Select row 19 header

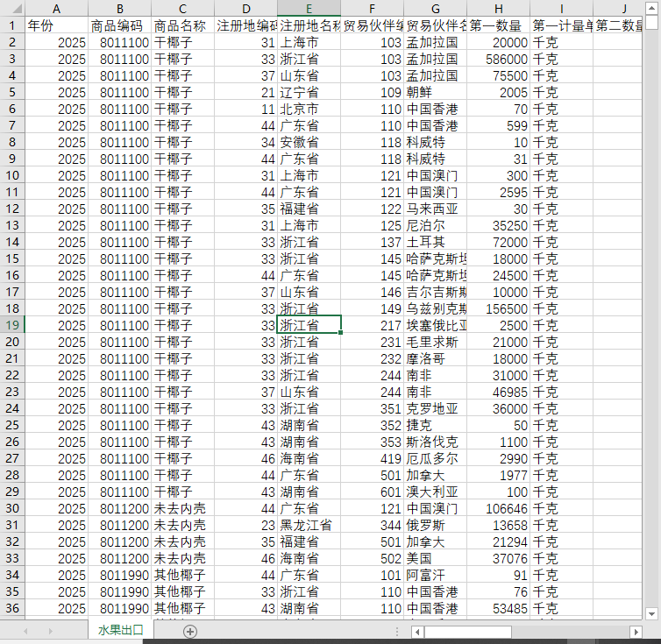(12, 325)
